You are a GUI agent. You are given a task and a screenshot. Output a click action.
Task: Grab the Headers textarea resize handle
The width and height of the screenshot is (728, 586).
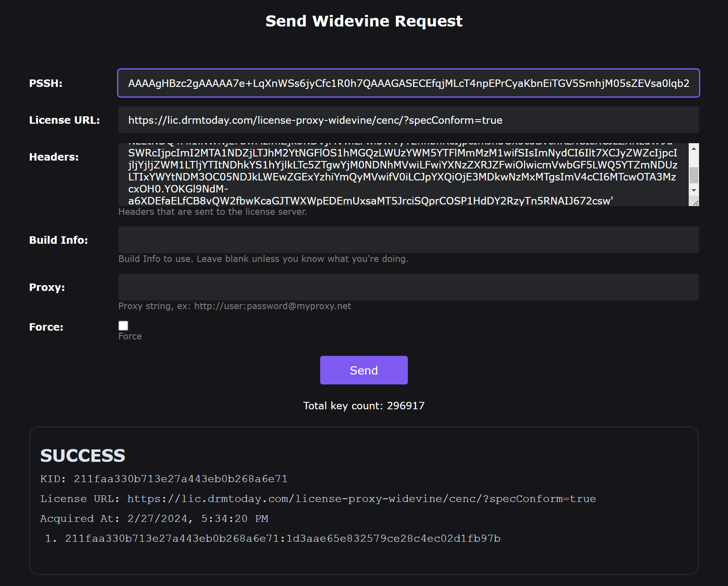point(695,203)
